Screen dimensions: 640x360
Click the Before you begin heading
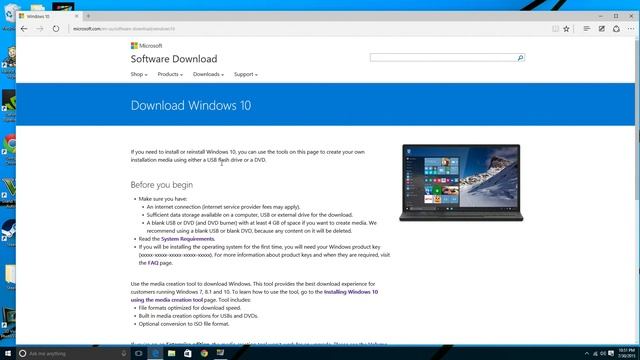click(162, 185)
